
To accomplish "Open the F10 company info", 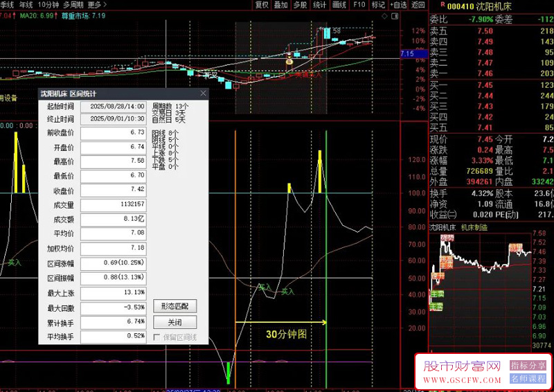I will pos(359,5).
